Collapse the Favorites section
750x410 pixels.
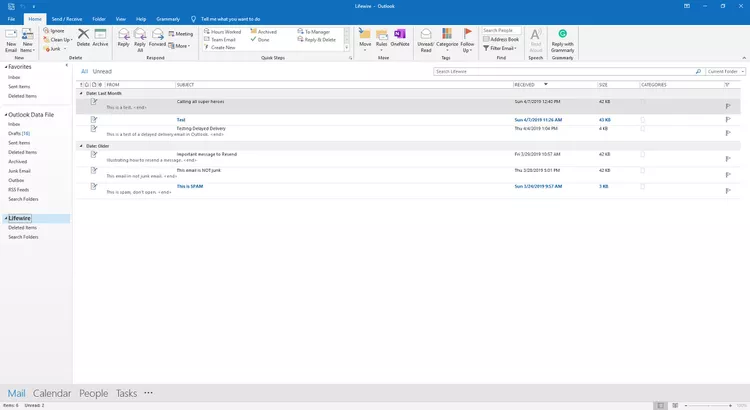click(6, 67)
